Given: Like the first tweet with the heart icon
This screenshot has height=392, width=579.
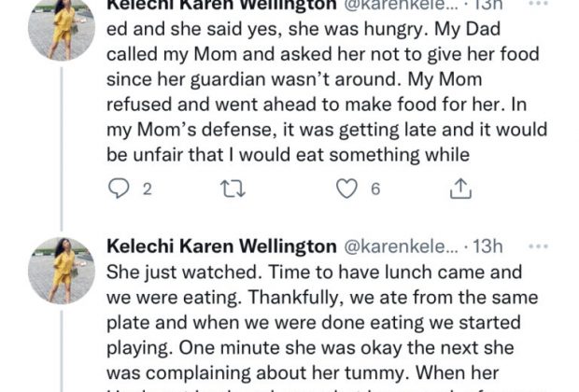Looking at the screenshot, I should click(346, 189).
